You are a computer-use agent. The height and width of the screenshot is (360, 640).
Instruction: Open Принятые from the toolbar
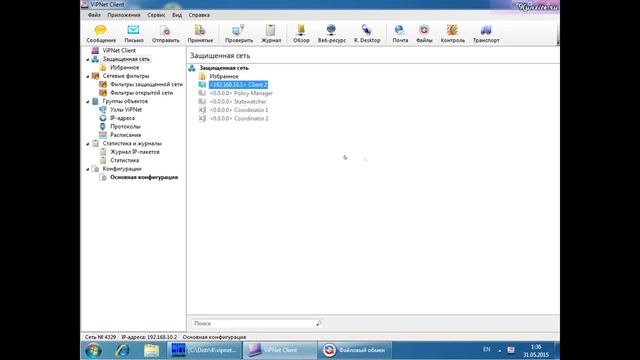[x=200, y=33]
